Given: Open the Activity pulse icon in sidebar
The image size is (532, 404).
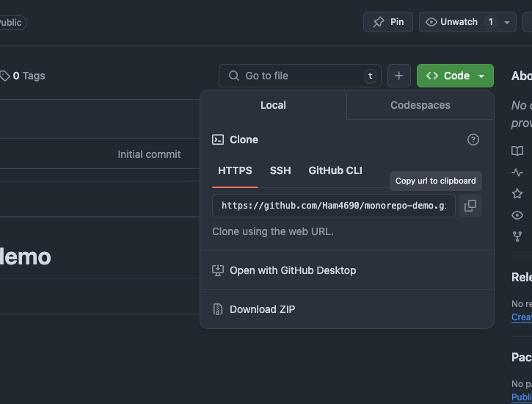Looking at the screenshot, I should point(517,173).
